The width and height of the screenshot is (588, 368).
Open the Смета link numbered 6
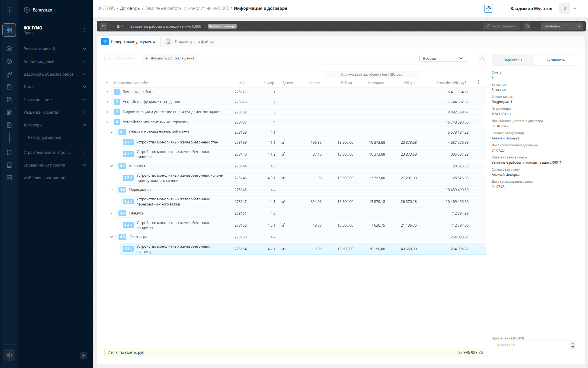point(493,78)
